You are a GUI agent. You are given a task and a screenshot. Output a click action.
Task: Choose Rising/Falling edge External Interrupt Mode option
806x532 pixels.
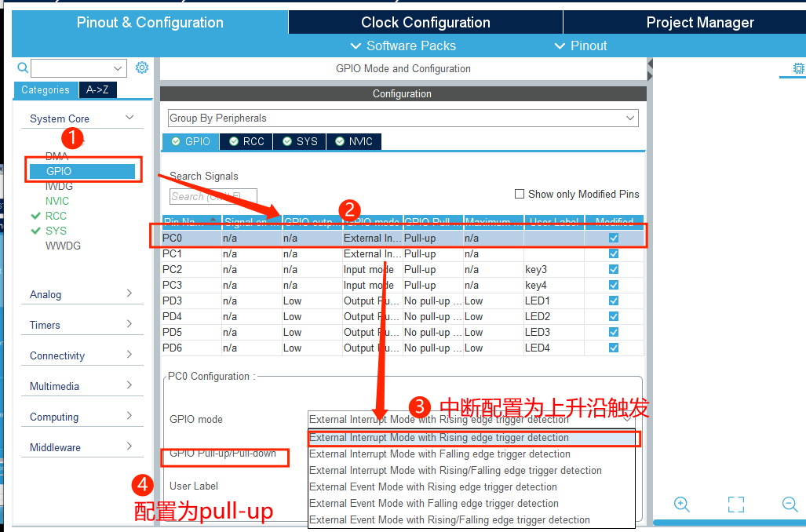(472, 470)
